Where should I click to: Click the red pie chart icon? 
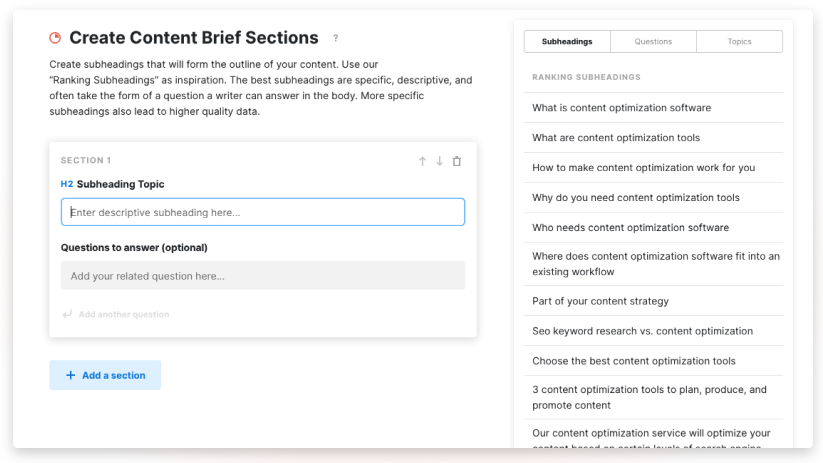pos(55,38)
